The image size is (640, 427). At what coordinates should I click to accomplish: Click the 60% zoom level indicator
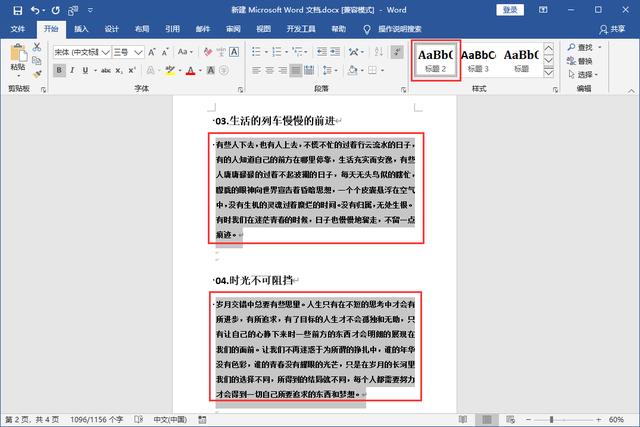pyautogui.click(x=616, y=420)
